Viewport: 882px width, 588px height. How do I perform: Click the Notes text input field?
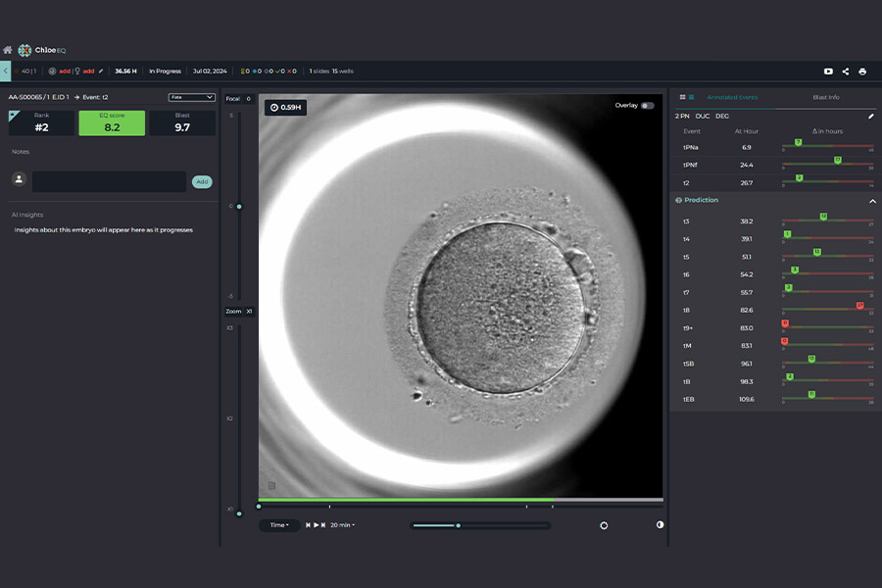click(x=109, y=181)
